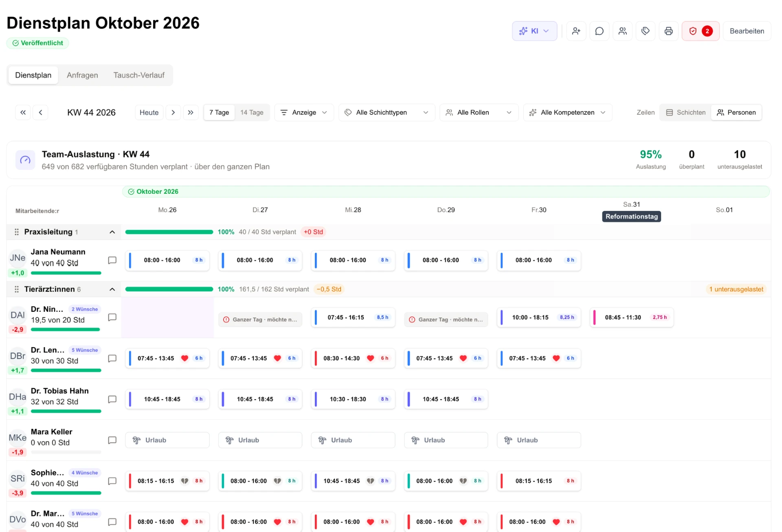Image resolution: width=782 pixels, height=532 pixels.
Task: Collapse the Tierärzt:innen group
Action: pos(112,289)
